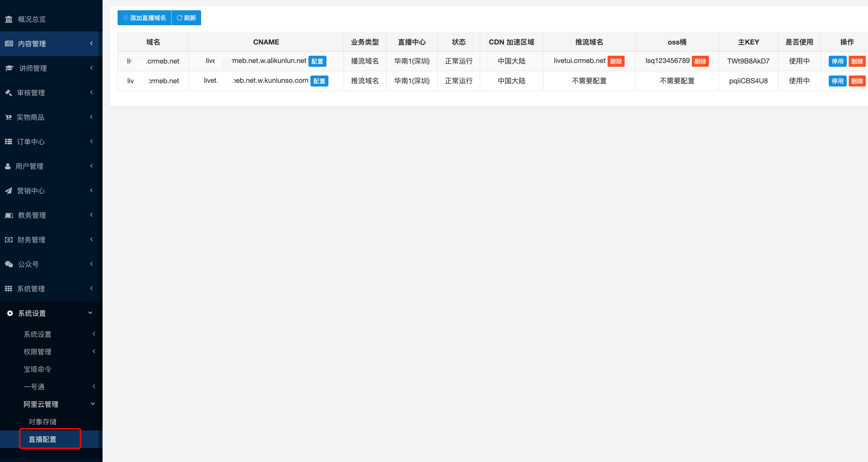
Task: Click the plus icon in 添加直播域名
Action: pyautogui.click(x=125, y=18)
